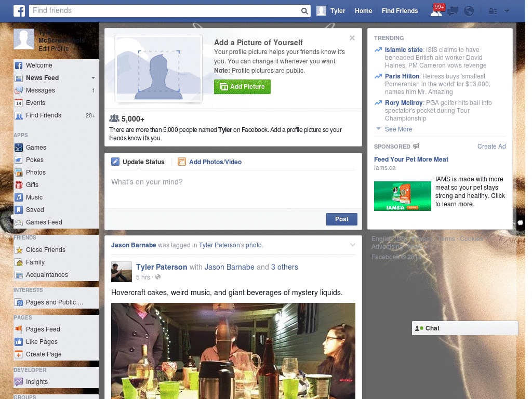This screenshot has height=399, width=532.
Task: Open the Rory McIlroy trending link
Action: pyautogui.click(x=403, y=103)
